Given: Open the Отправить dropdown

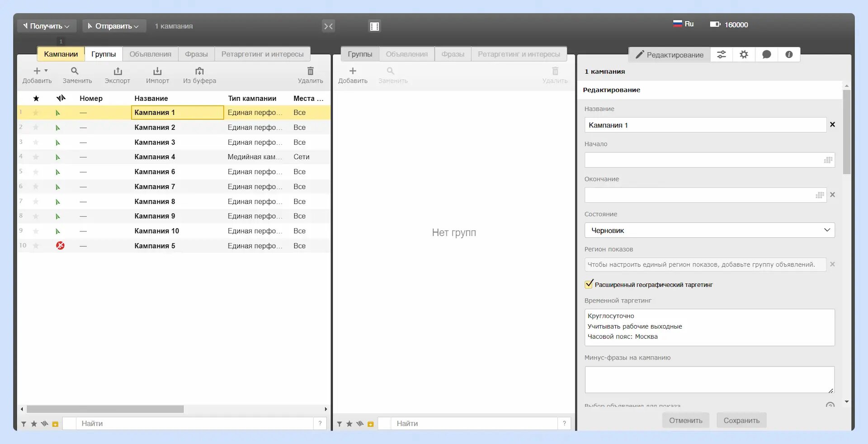Looking at the screenshot, I should [114, 26].
